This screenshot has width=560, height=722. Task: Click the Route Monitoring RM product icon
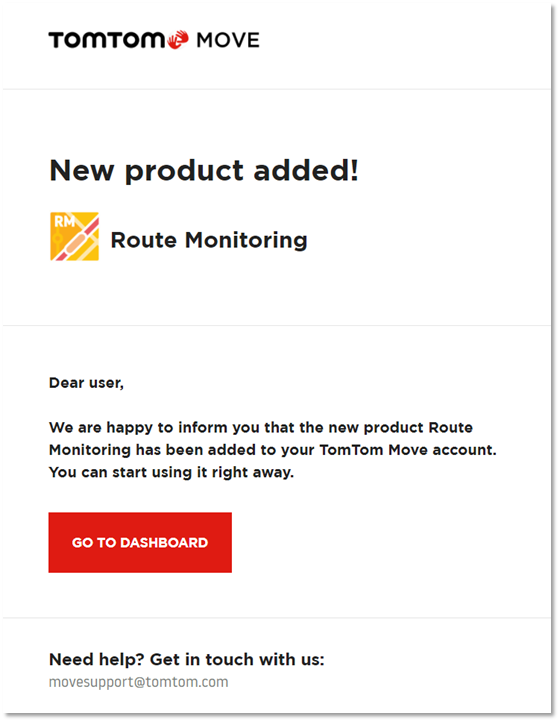pos(75,236)
